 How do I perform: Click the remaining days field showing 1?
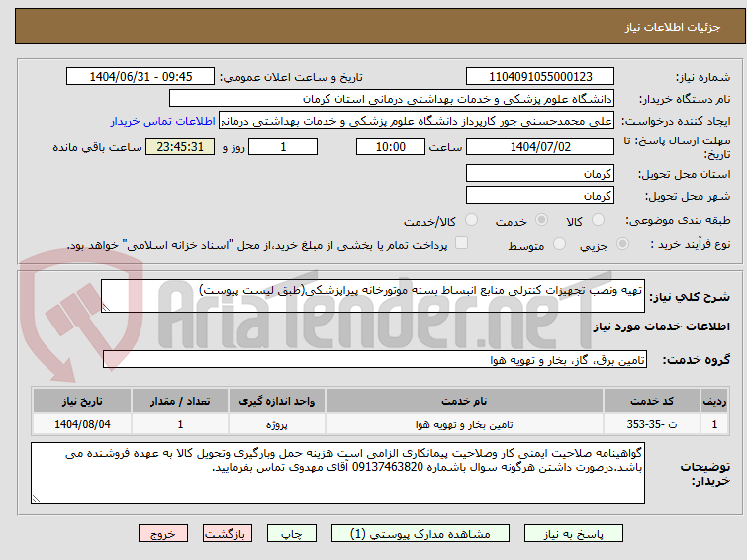[283, 146]
